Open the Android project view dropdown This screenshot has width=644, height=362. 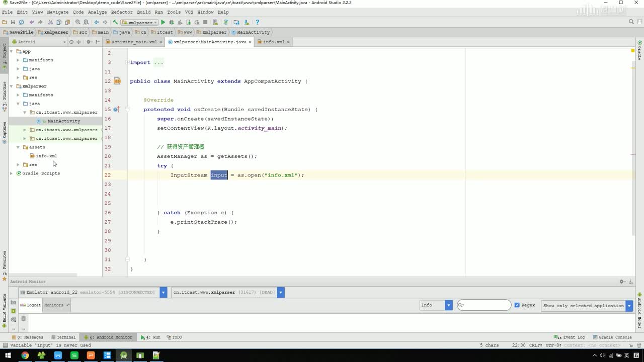(x=38, y=42)
